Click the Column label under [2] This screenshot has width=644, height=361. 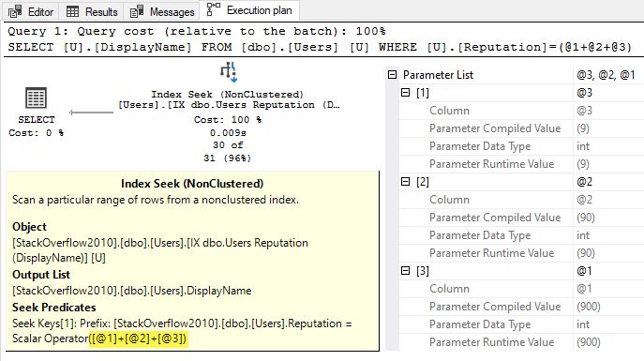[x=449, y=200]
